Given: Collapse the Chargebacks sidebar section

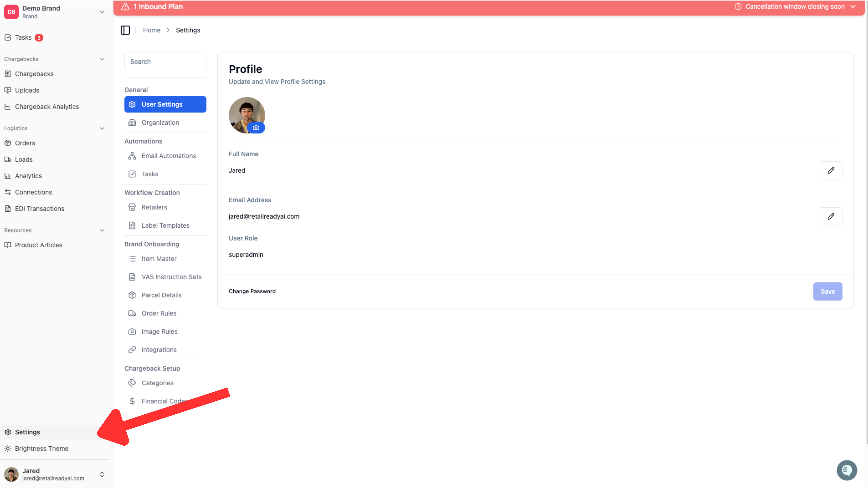Looking at the screenshot, I should 102,59.
